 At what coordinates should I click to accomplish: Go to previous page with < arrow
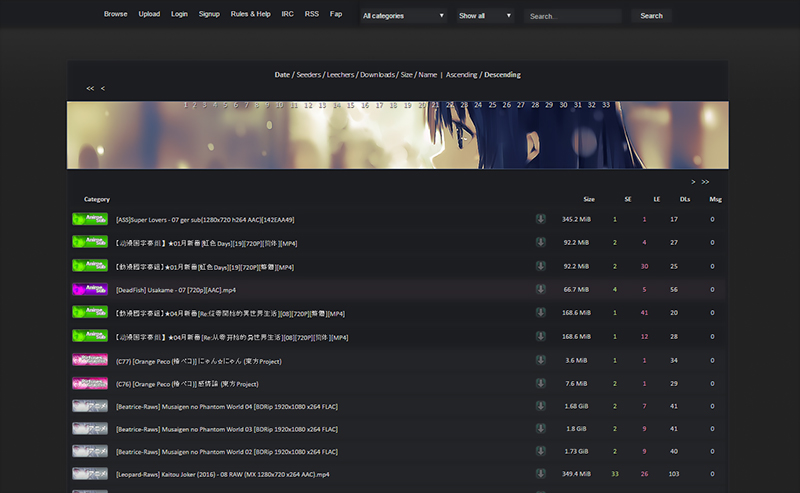pos(103,88)
